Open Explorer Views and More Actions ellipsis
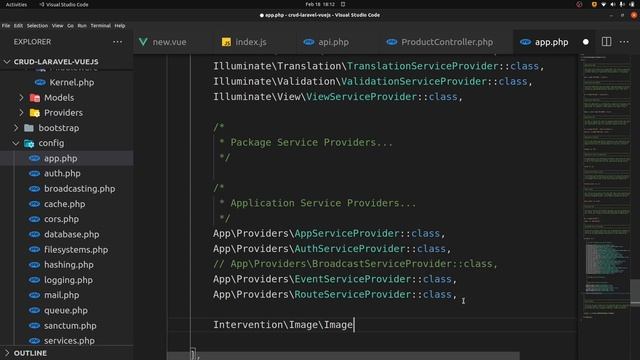 pos(118,42)
